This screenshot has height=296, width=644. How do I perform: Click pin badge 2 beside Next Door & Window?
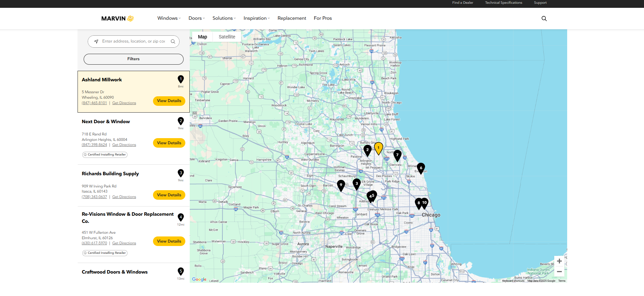(181, 121)
